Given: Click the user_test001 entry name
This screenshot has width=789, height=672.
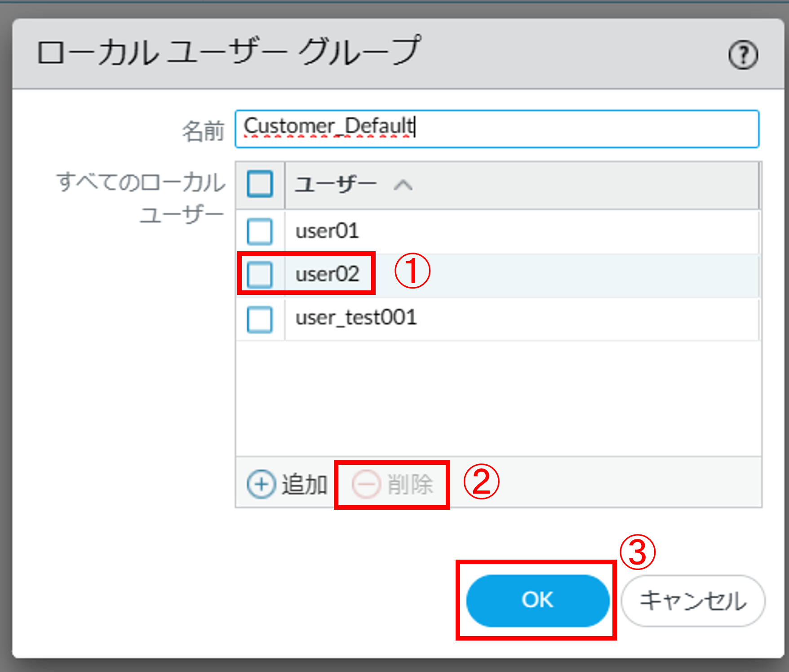Looking at the screenshot, I should click(x=356, y=318).
